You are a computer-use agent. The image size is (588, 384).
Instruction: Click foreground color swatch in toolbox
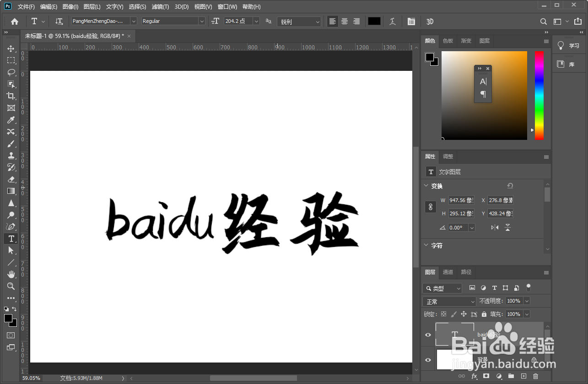[x=8, y=318]
